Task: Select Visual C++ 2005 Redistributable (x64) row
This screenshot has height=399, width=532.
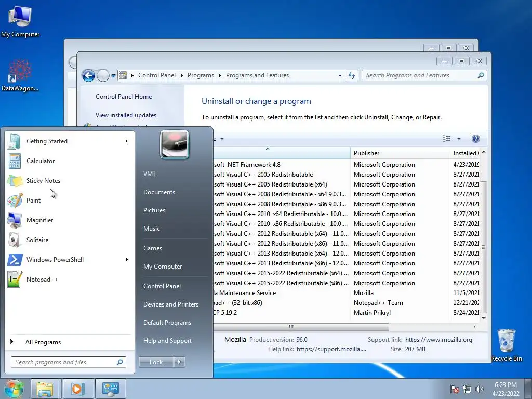Action: click(x=346, y=184)
